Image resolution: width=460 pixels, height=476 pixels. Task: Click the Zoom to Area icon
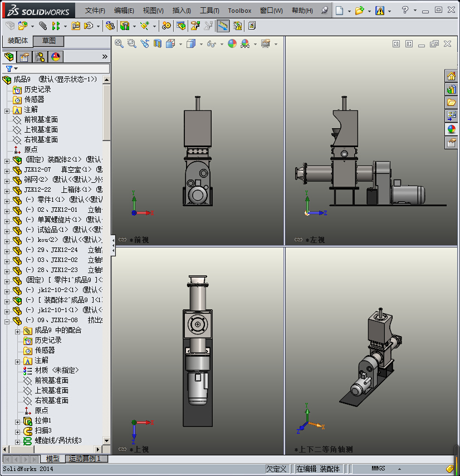click(131, 43)
